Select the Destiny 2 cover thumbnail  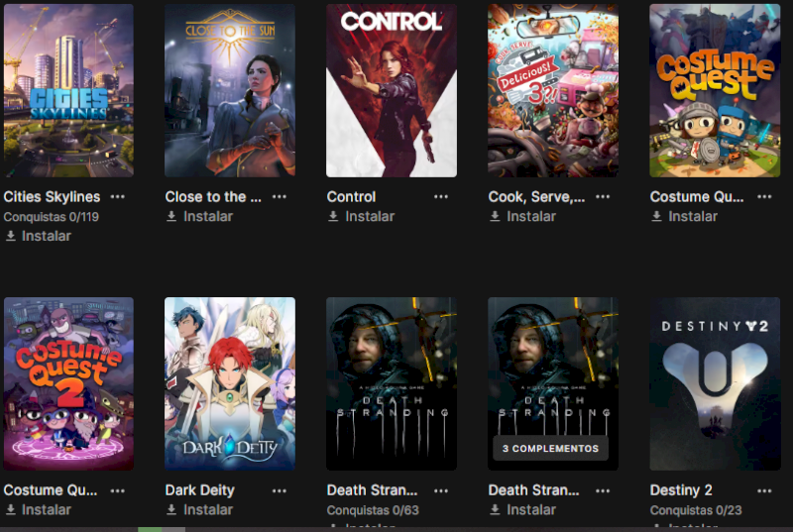pyautogui.click(x=715, y=384)
